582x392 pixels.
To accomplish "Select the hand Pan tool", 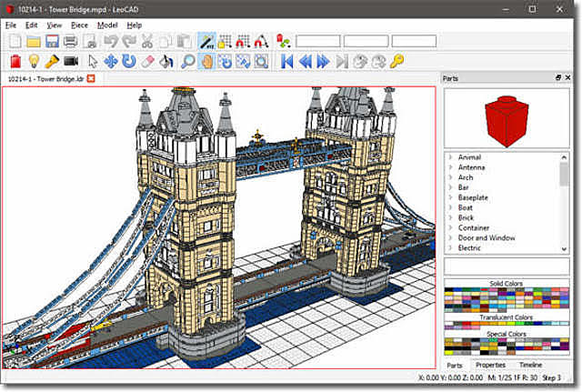I will pos(206,61).
